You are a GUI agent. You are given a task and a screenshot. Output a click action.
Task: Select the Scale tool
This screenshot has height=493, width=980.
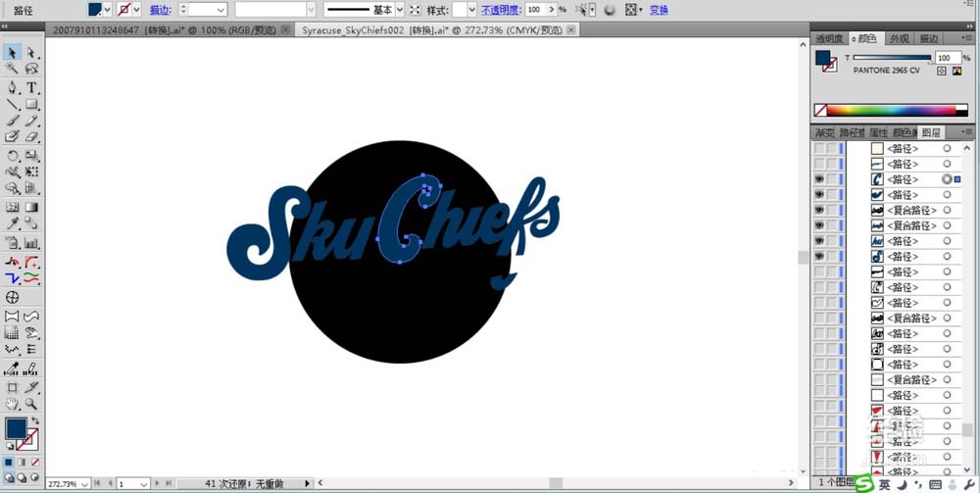tap(31, 156)
